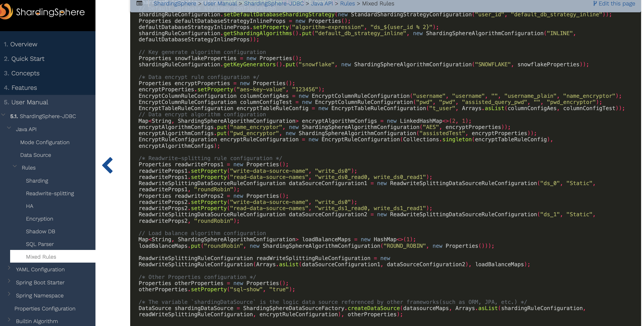Click the User Manual breadcrumb link
This screenshot has height=326, width=644.
tap(220, 3)
